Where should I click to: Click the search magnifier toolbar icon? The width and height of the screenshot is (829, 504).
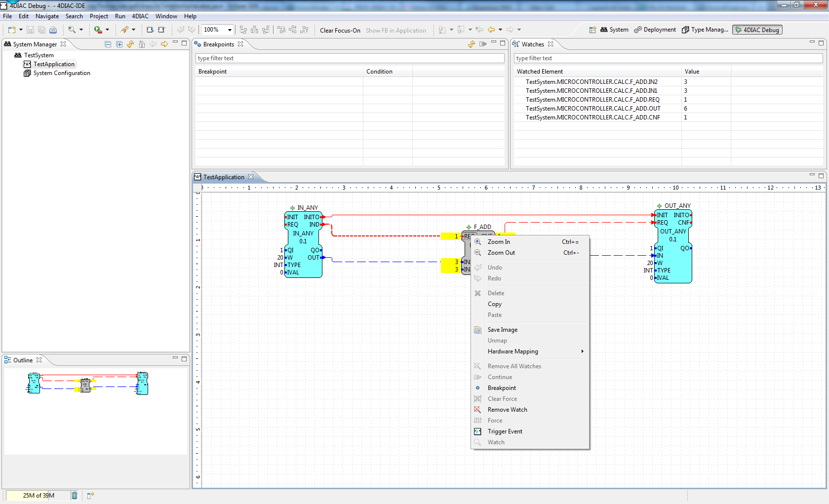[x=72, y=30]
